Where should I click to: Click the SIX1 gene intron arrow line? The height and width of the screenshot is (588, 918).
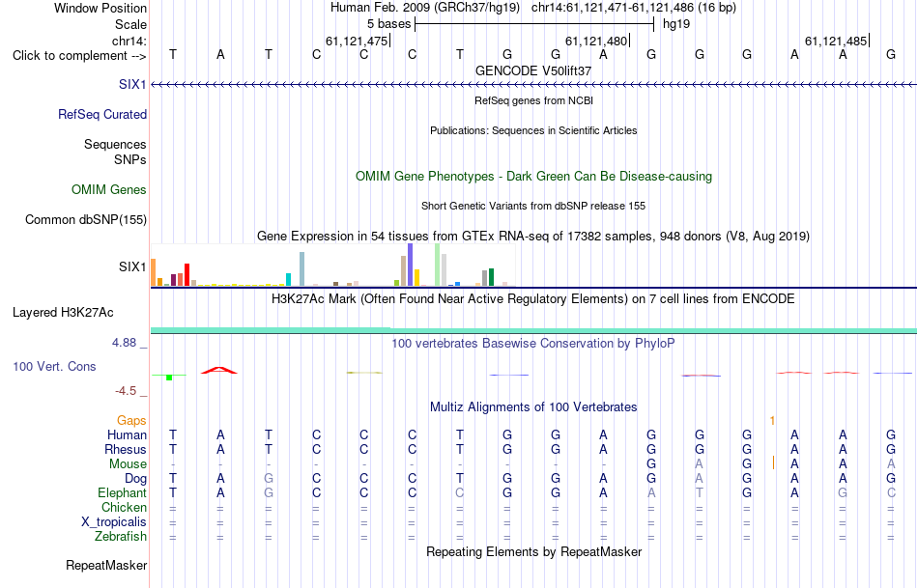pos(533,85)
